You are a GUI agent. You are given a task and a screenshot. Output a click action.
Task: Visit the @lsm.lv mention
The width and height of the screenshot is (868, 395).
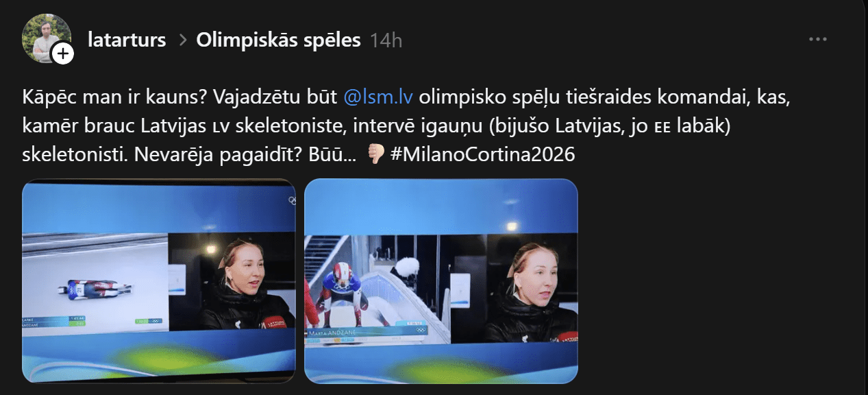coord(377,97)
